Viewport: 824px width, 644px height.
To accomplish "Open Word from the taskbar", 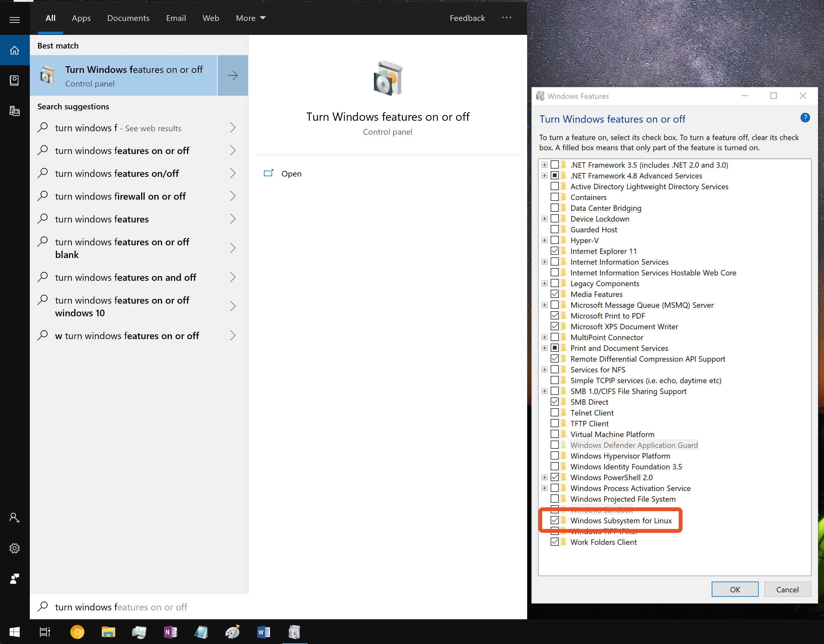I will click(x=263, y=632).
